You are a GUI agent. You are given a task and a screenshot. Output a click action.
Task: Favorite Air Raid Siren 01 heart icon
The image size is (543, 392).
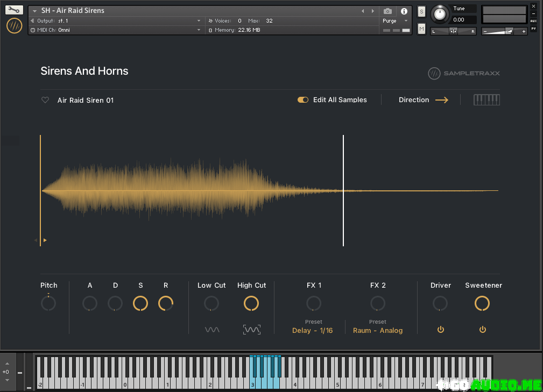coord(46,100)
